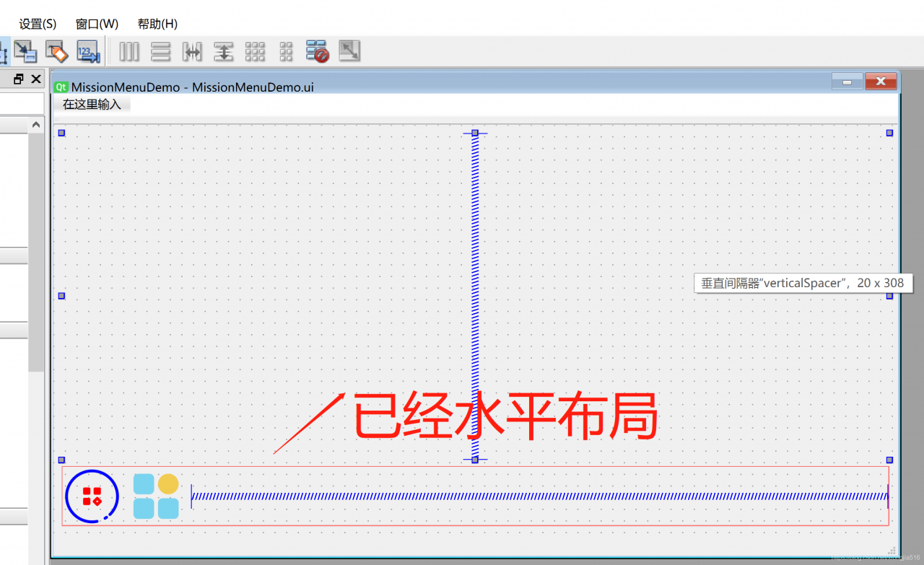This screenshot has width=924, height=565.
Task: Open the 设置(S) menu
Action: (x=38, y=24)
